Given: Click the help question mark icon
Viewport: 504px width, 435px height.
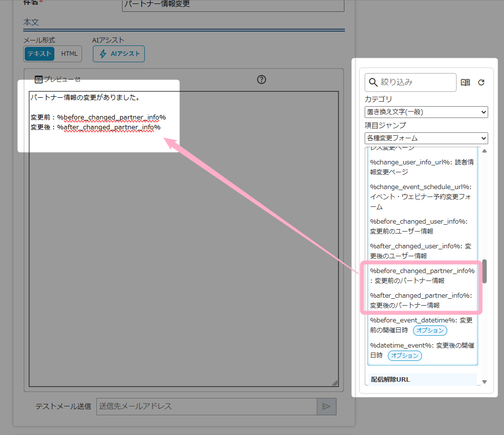Looking at the screenshot, I should click(262, 79).
